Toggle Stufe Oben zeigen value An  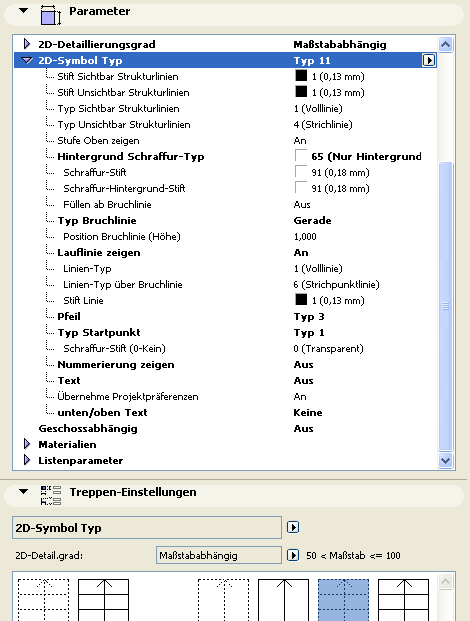(x=300, y=141)
